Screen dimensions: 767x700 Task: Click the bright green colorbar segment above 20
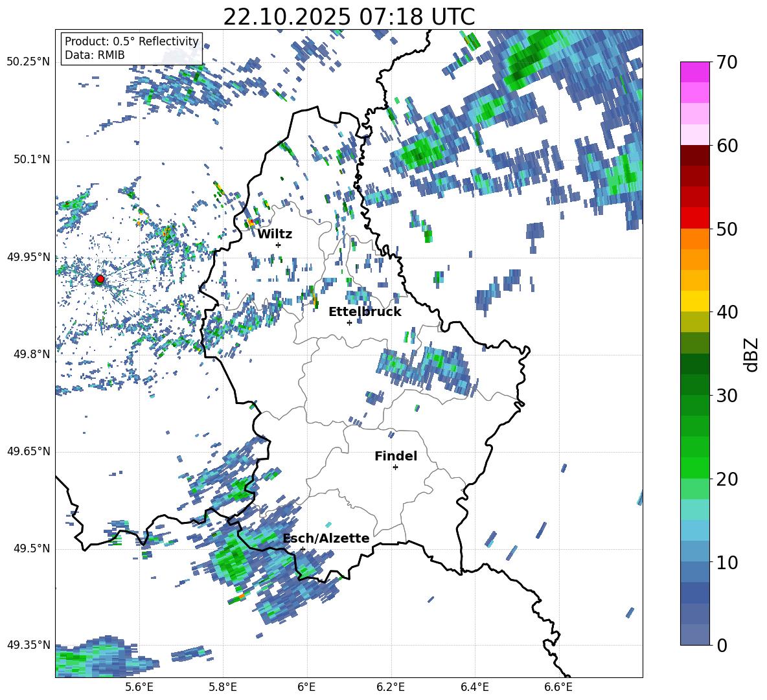pos(694,468)
